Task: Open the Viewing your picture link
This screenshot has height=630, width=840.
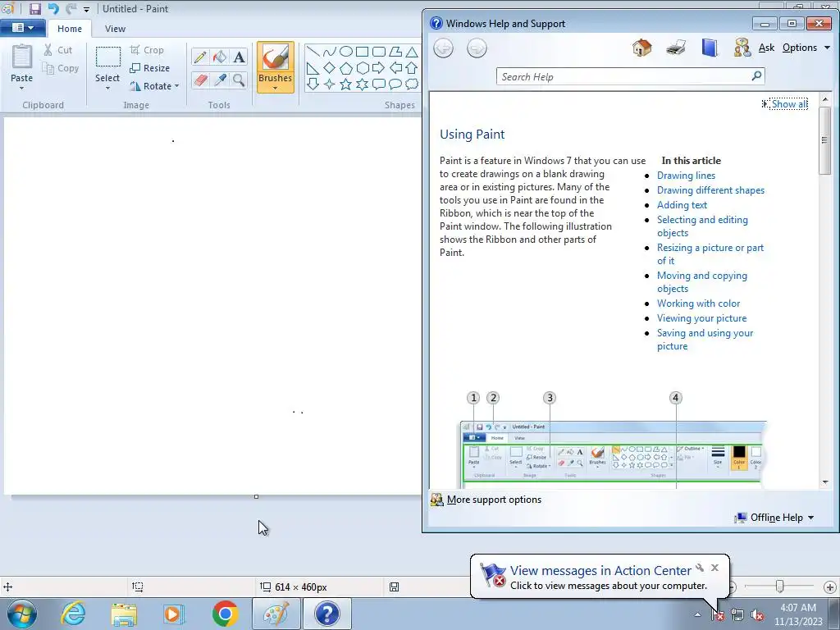Action: tap(701, 318)
